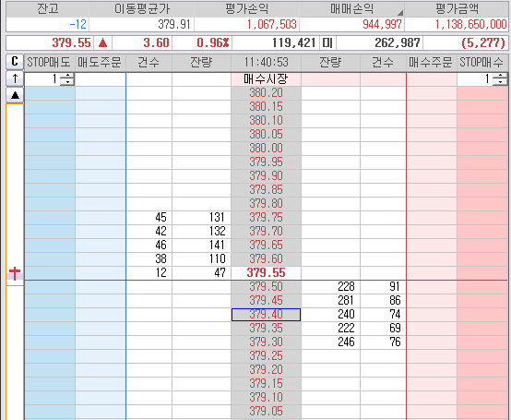
Task: Increase the STOP매도 quantity stepper
Action: (67, 76)
